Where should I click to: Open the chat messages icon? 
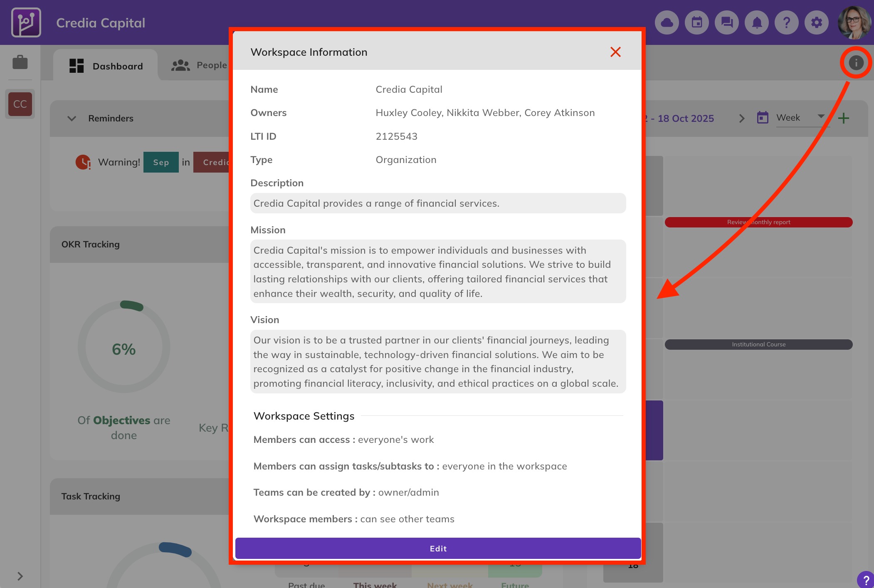[727, 22]
